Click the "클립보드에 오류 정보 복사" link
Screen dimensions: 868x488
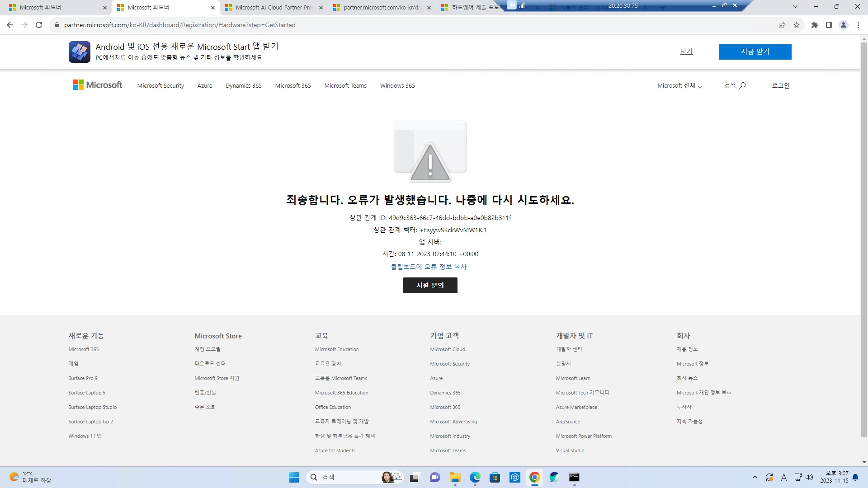[430, 267]
